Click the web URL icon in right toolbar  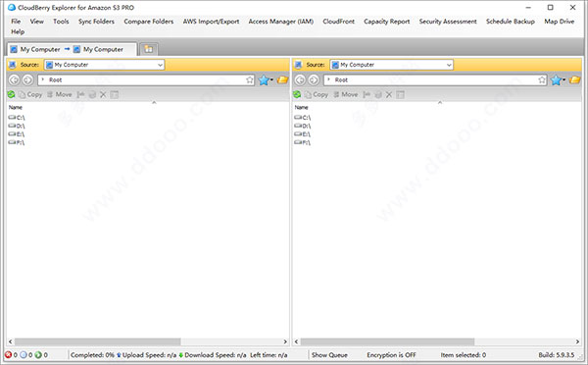coord(378,94)
